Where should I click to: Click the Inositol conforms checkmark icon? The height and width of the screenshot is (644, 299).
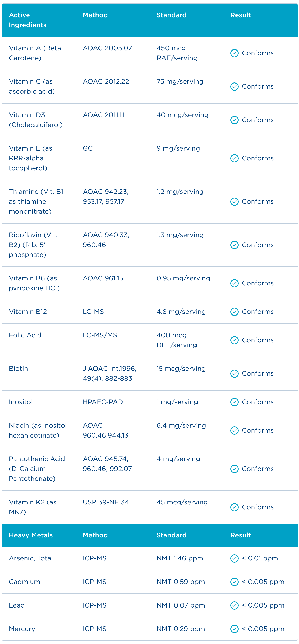[234, 402]
